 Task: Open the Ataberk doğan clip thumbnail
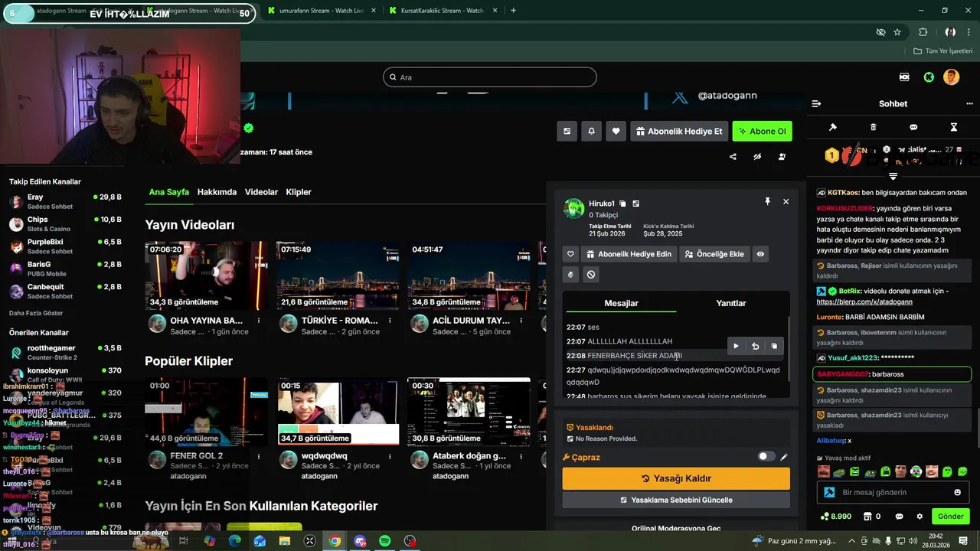[469, 411]
